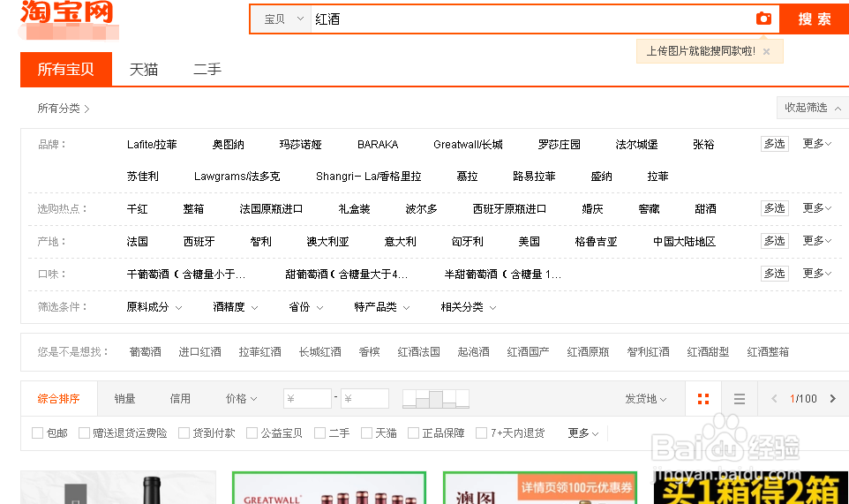This screenshot has width=849, height=504.
Task: Select 干葡萄酒 taste filter
Action: 185,275
